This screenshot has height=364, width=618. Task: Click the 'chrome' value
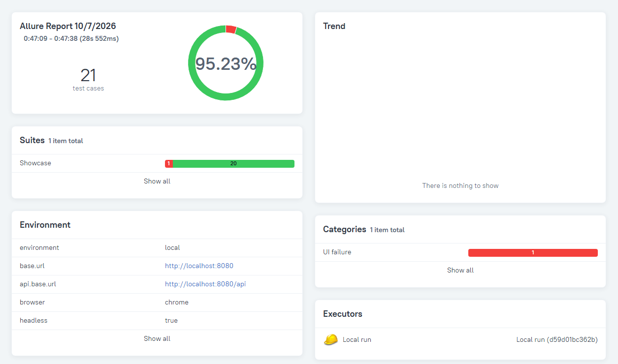(177, 302)
